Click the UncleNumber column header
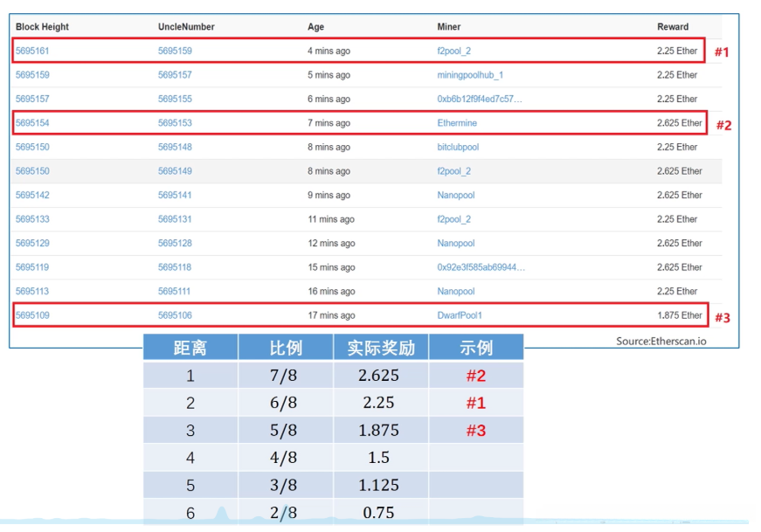Viewport: 761px width, 532px height. click(186, 27)
